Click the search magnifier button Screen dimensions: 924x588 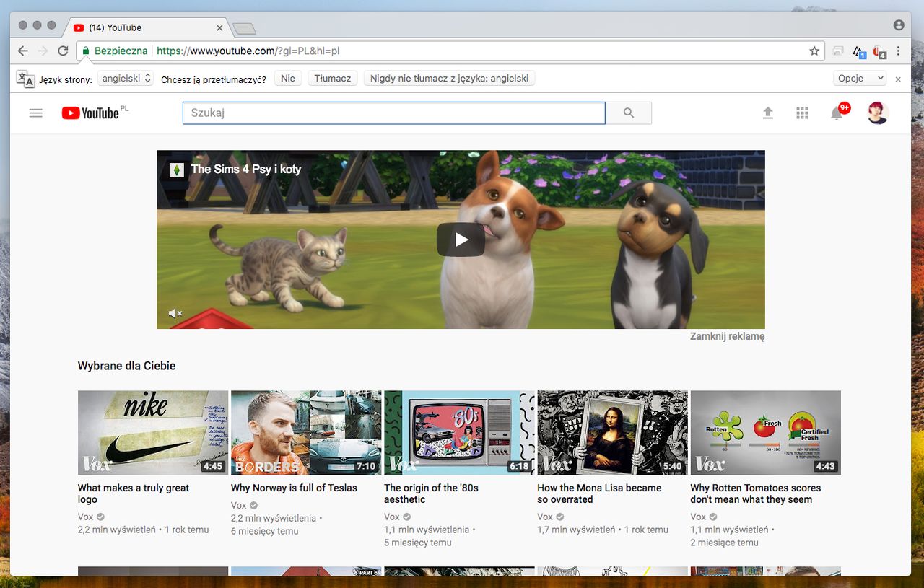tap(628, 113)
